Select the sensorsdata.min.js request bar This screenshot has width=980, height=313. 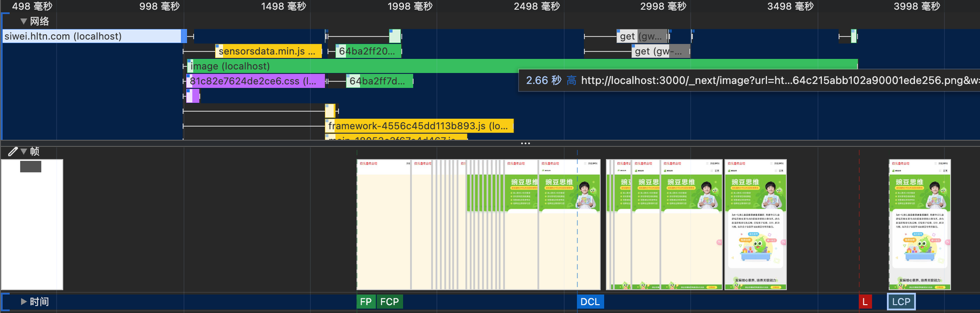click(x=268, y=51)
